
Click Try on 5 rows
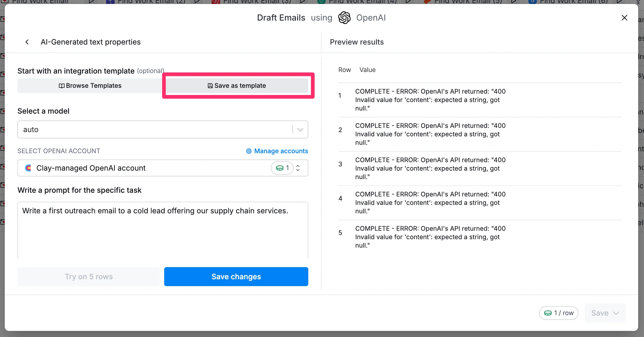pos(89,277)
